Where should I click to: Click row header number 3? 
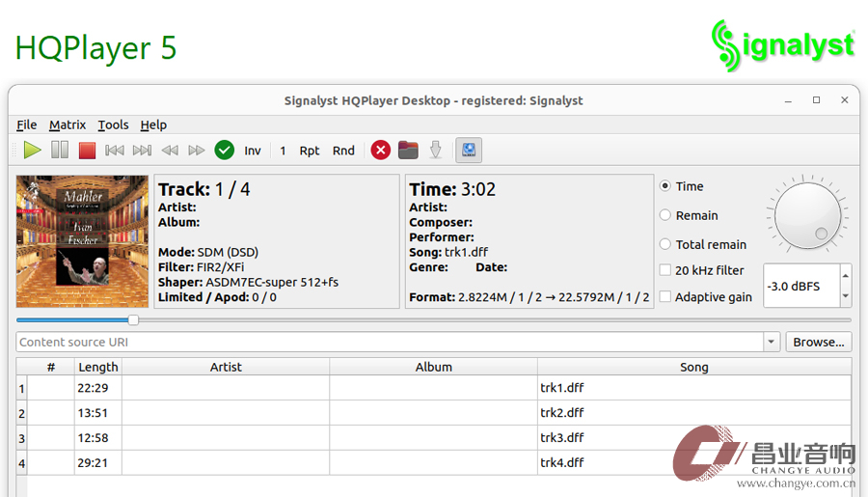pyautogui.click(x=21, y=438)
